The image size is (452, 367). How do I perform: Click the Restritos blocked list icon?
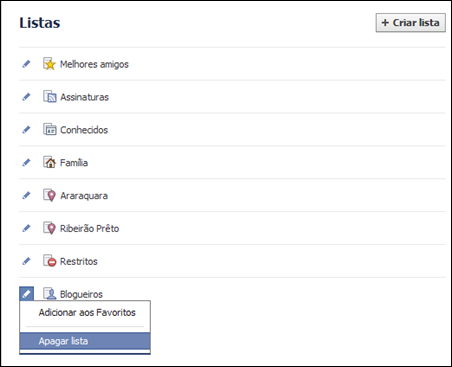coord(49,261)
